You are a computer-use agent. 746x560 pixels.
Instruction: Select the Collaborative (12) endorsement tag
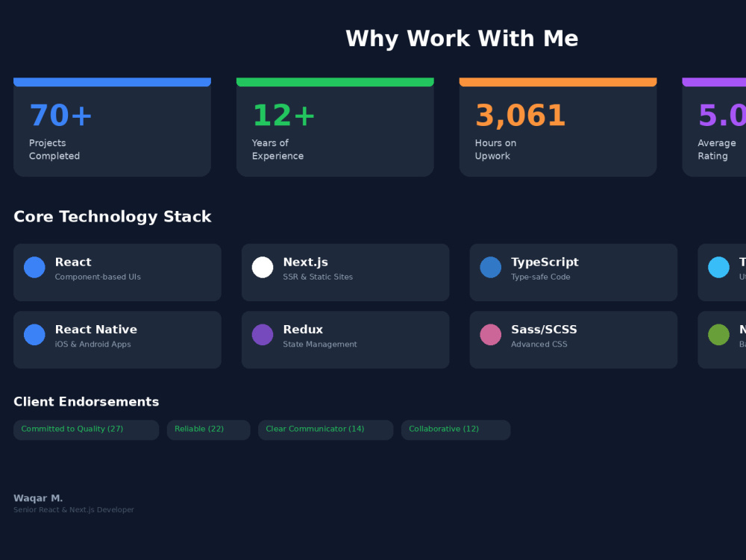coord(456,430)
